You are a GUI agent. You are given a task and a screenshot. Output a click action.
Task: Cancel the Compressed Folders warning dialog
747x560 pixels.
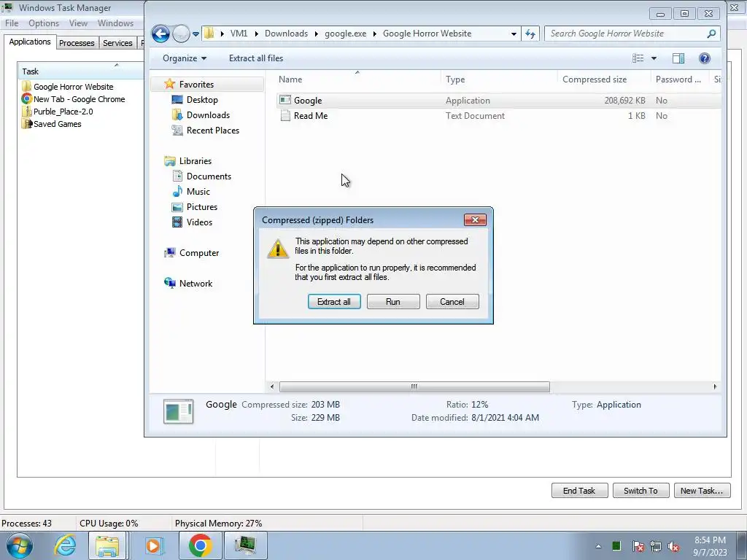point(452,301)
